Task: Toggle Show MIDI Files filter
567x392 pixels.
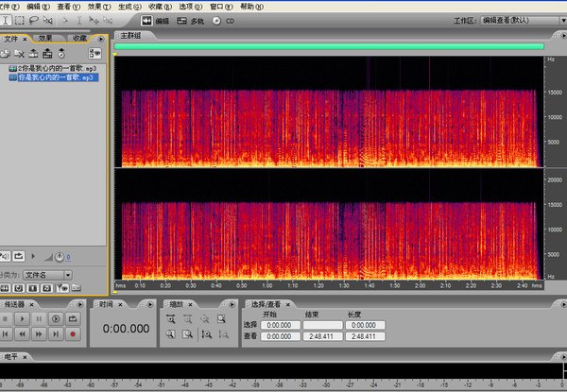Action: tap(46, 288)
